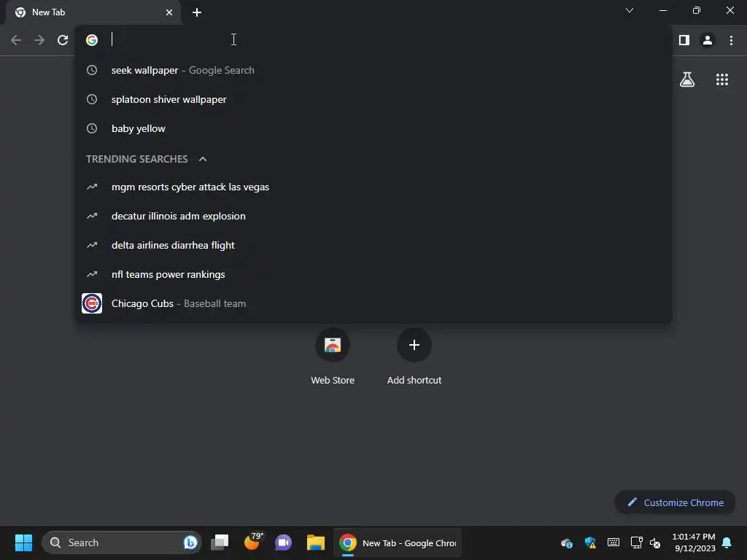The width and height of the screenshot is (747, 560).
Task: Open the Windows Start menu
Action: [23, 542]
